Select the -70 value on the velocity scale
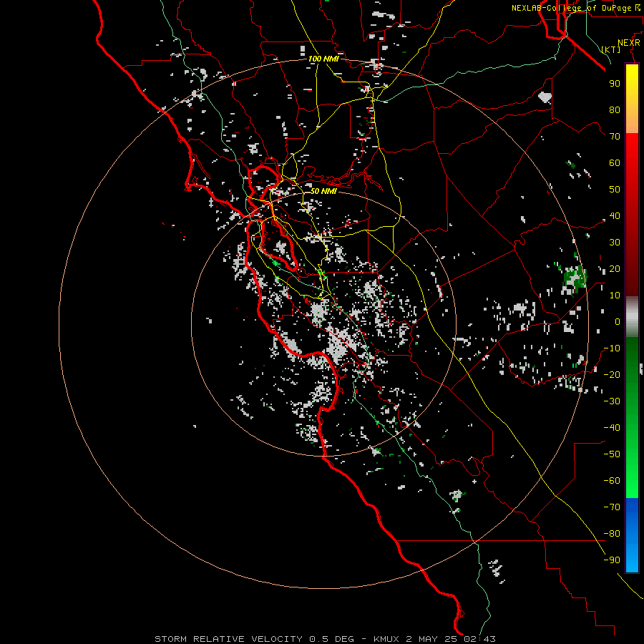The image size is (644, 644). (612, 507)
